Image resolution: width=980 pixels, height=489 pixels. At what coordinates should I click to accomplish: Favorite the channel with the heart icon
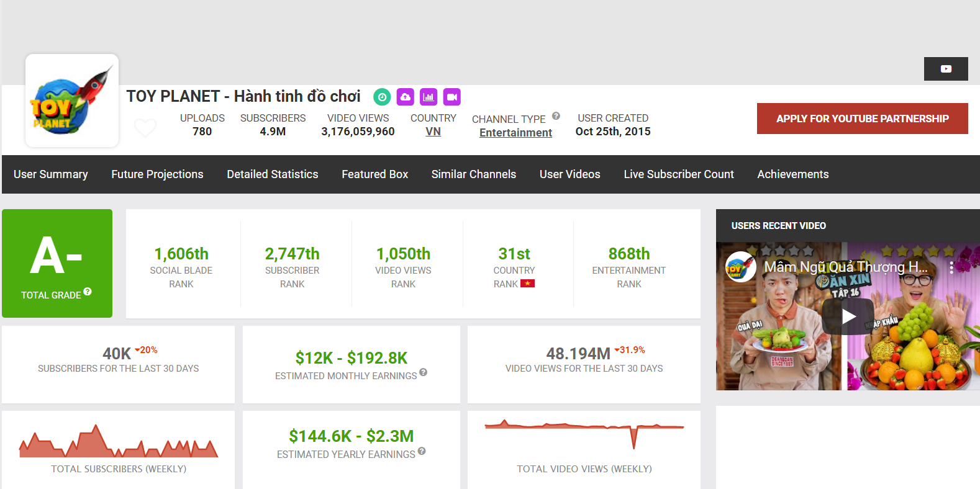pos(145,128)
